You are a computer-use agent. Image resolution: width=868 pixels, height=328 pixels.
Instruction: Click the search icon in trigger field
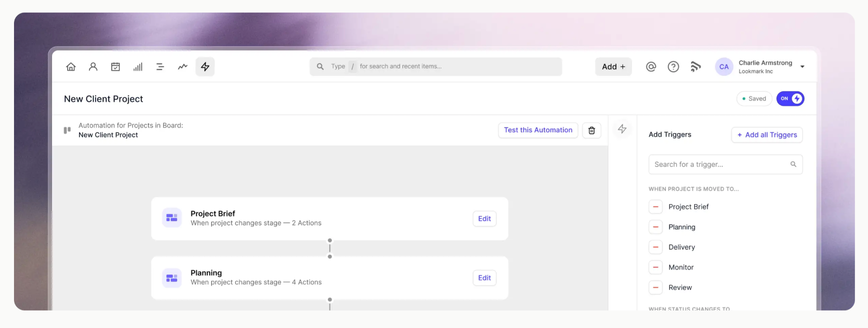click(x=793, y=164)
